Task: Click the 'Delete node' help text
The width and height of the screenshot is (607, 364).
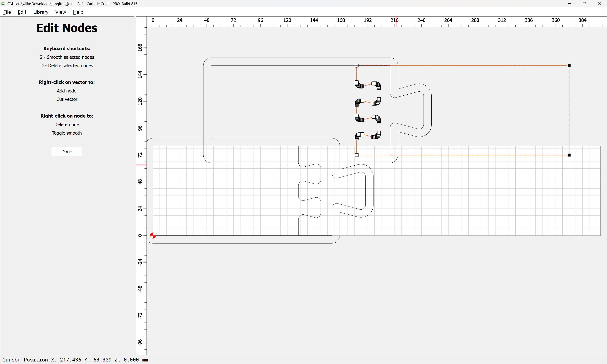Action: tap(67, 125)
